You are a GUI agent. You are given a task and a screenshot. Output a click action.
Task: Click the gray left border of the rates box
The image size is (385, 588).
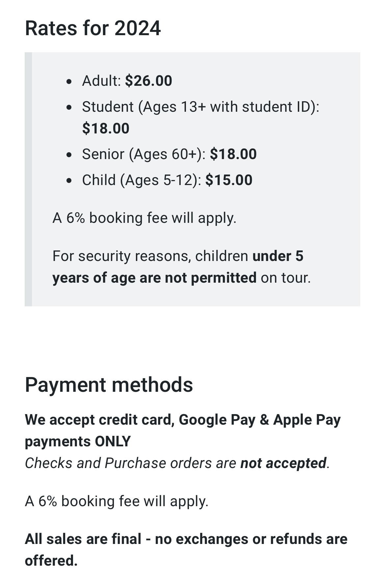28,179
